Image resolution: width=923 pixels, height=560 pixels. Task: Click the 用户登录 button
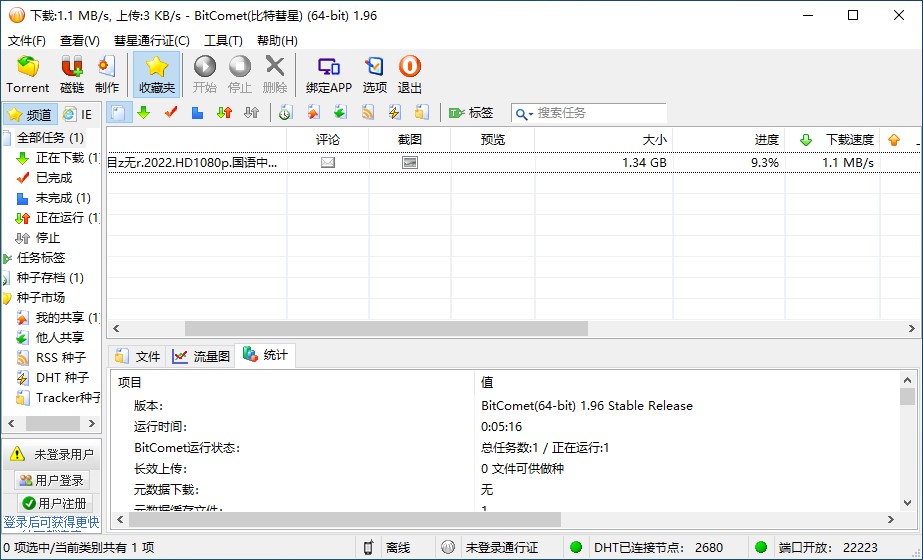click(52, 481)
